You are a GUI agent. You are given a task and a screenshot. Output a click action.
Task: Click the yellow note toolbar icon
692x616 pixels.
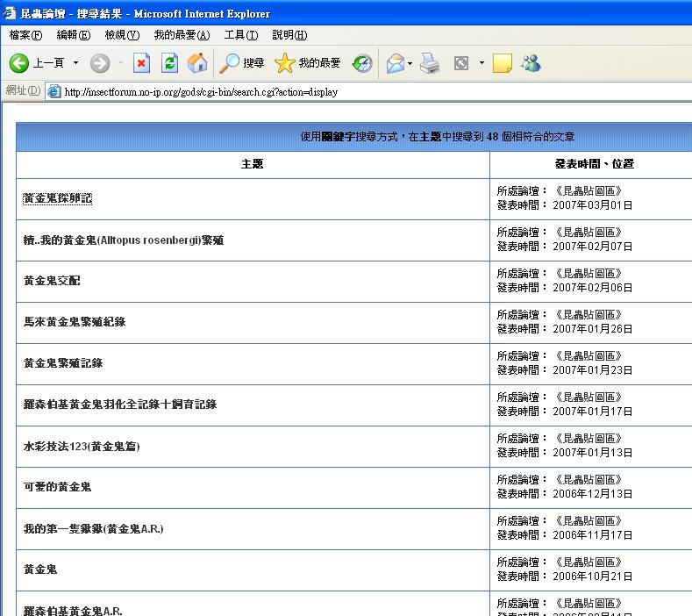(503, 63)
